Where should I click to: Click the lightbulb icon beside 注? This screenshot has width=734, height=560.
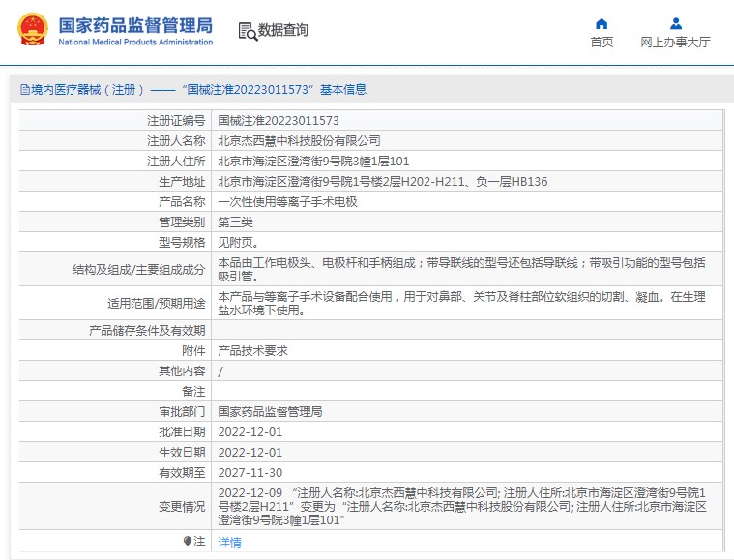point(188,542)
